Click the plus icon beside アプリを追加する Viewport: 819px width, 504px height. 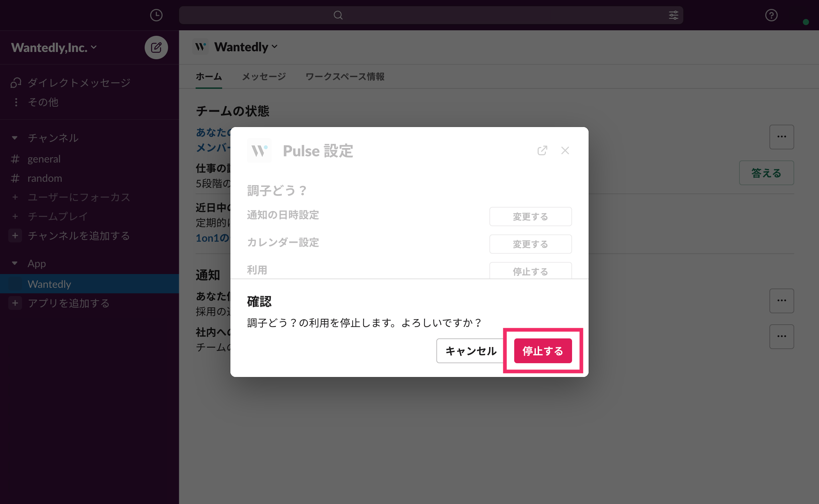pyautogui.click(x=15, y=303)
